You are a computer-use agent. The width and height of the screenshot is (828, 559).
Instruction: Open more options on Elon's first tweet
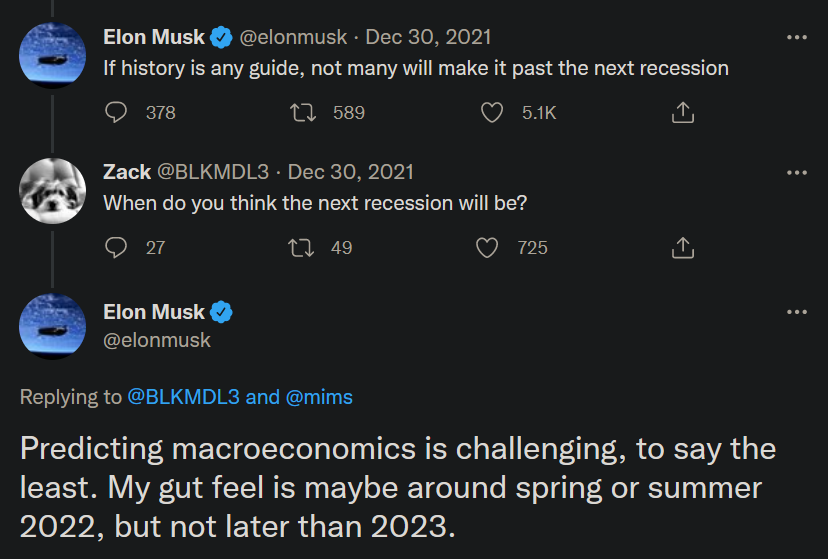[x=796, y=37]
